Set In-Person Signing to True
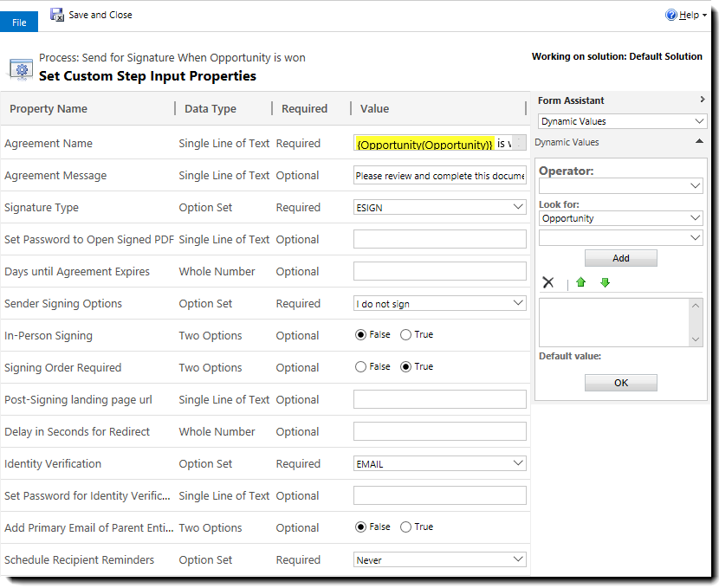This screenshot has height=588, width=719. (407, 334)
